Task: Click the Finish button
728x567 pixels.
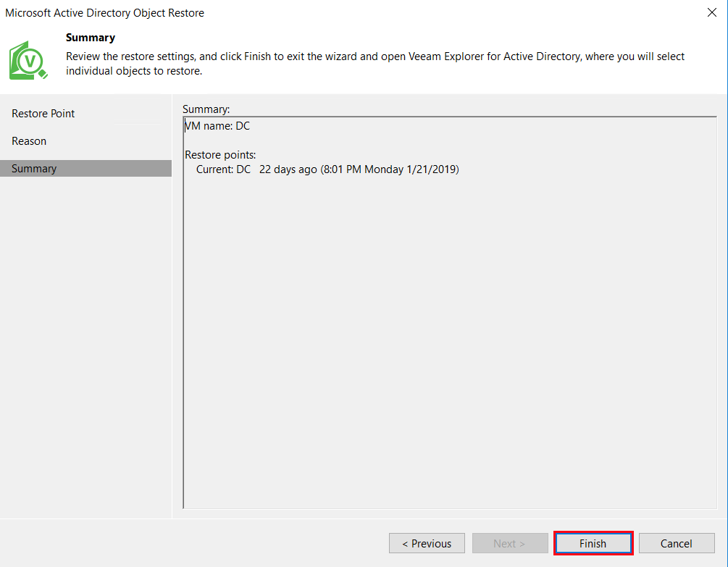Action: (593, 543)
